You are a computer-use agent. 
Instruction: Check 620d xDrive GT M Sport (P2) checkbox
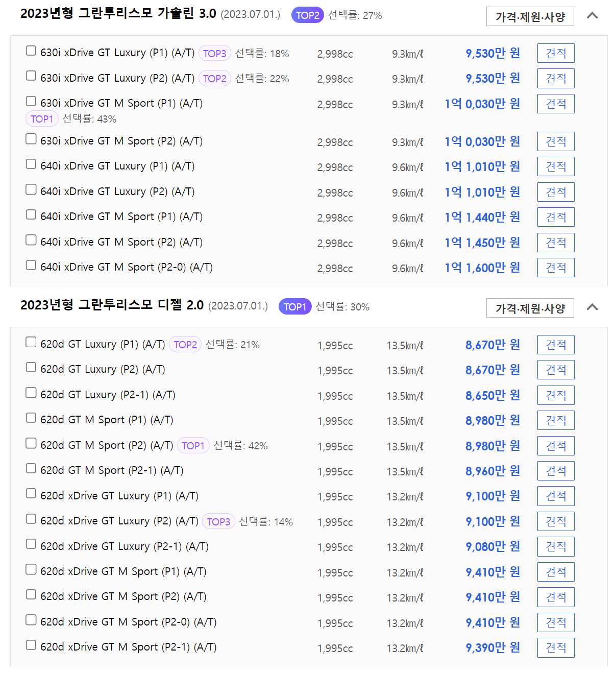tap(31, 594)
